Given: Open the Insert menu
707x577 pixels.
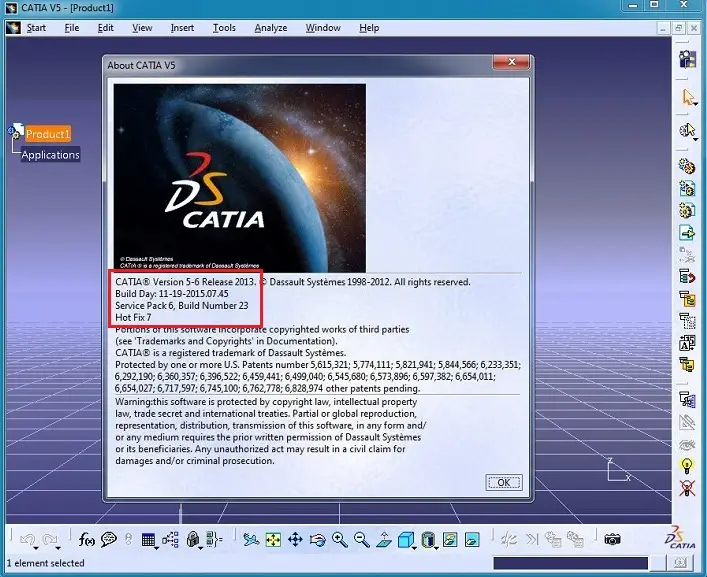Looking at the screenshot, I should point(182,28).
